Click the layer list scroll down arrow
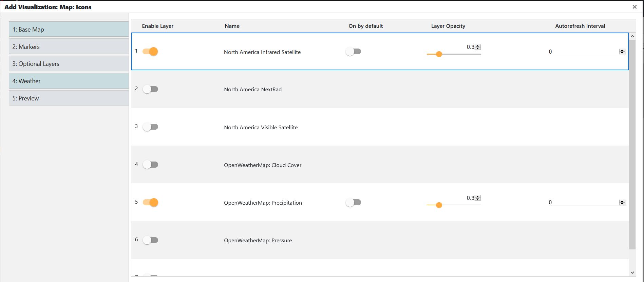Viewport: 644px width, 282px height. [632, 272]
